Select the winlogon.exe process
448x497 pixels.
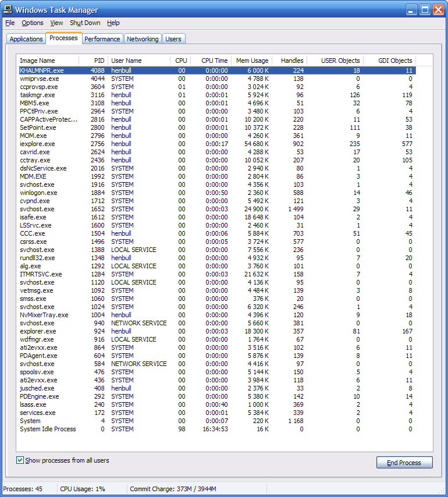[217, 193]
